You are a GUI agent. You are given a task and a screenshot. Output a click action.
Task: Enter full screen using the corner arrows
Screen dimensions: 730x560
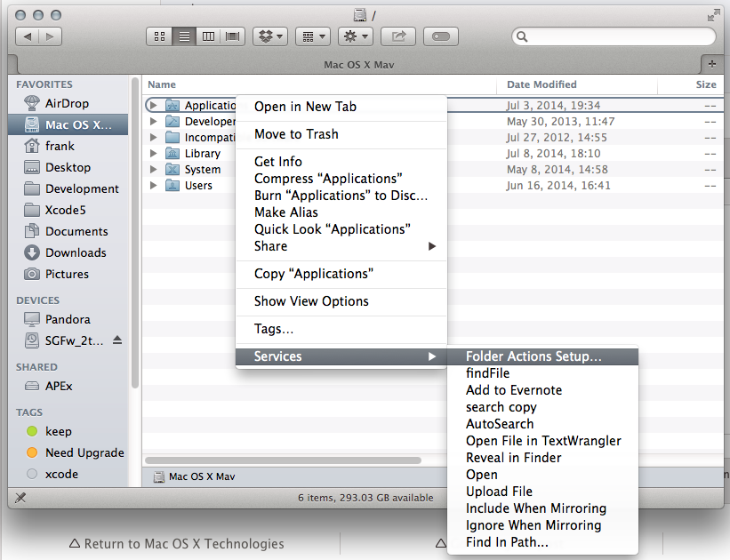pyautogui.click(x=713, y=16)
